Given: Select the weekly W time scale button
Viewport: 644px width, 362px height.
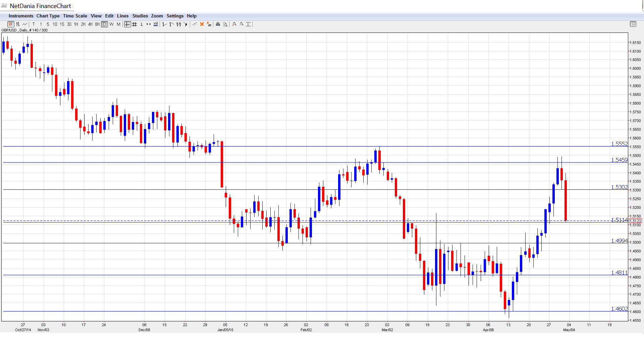Looking at the screenshot, I should click(x=112, y=24).
